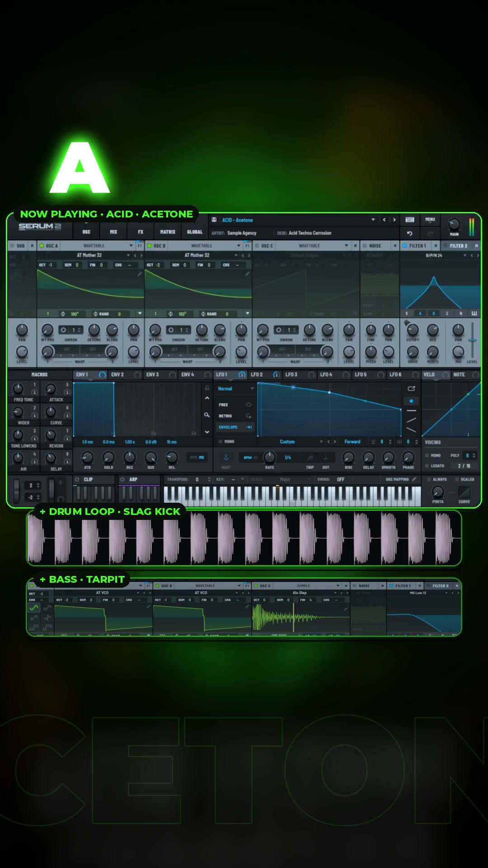The height and width of the screenshot is (868, 488).
Task: Click the LFO 1 modulation source icon
Action: [242, 375]
